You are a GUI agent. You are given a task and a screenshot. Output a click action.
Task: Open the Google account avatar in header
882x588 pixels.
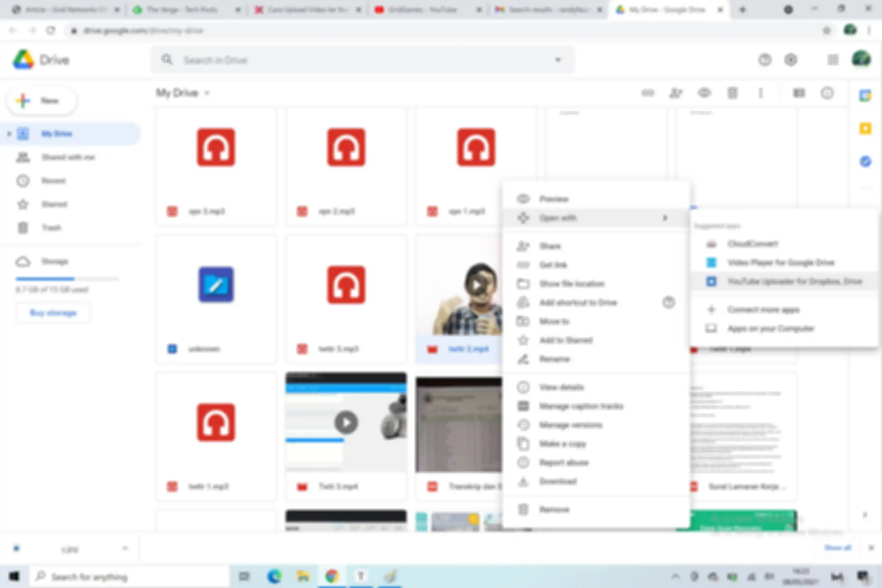pos(861,59)
